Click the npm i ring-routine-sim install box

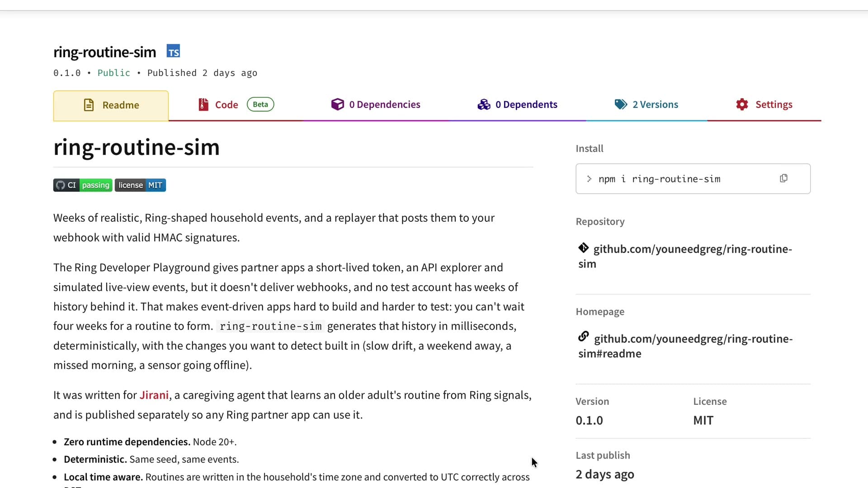coord(693,179)
